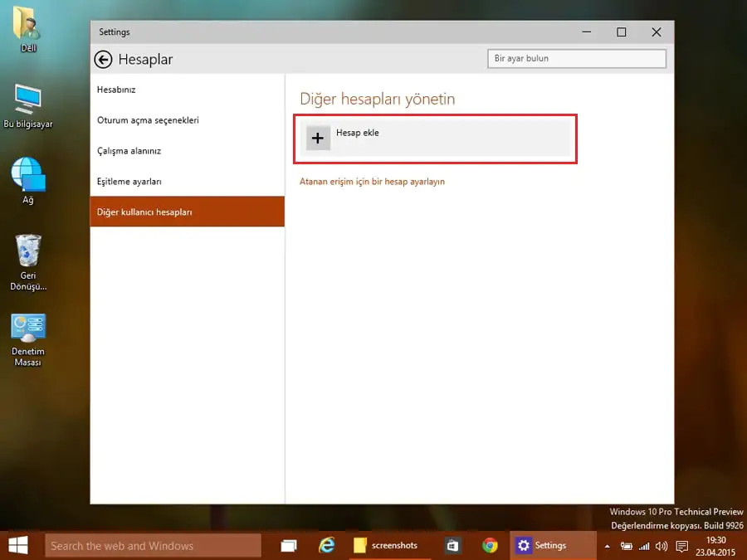Open the volume control in the tray
This screenshot has height=560, width=747.
click(661, 545)
